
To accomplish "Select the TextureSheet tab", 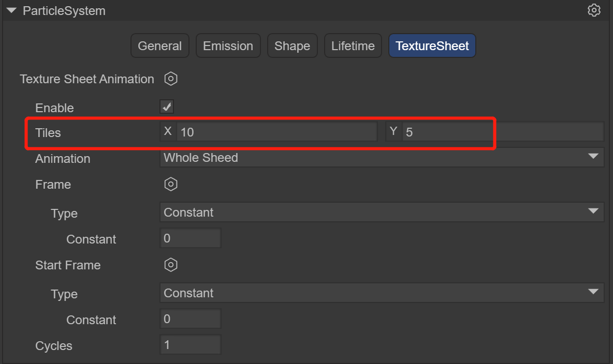I will [x=432, y=46].
